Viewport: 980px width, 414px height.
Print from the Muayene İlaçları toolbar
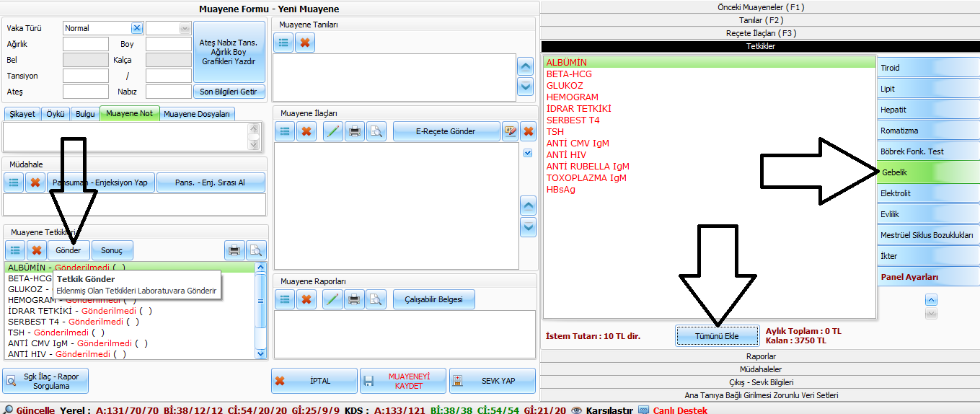tap(354, 131)
